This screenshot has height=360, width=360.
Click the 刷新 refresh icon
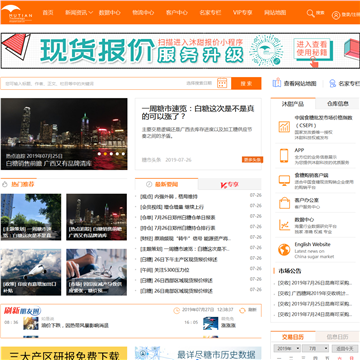click(242, 310)
